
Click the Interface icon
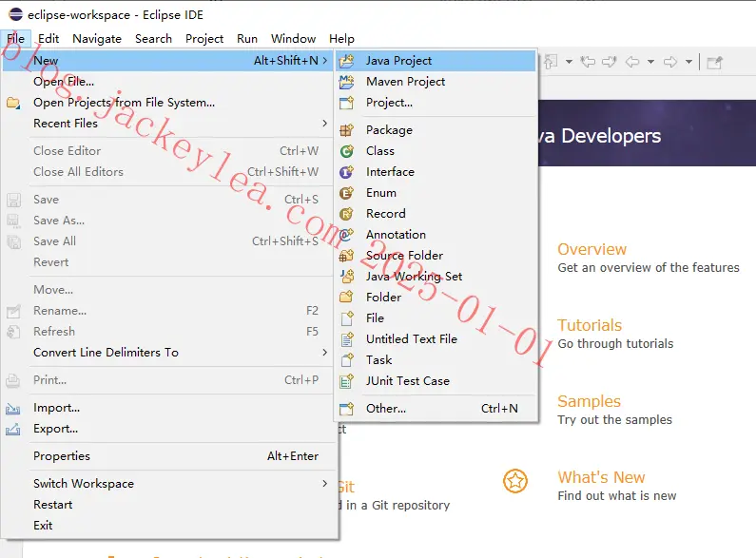pos(346,172)
